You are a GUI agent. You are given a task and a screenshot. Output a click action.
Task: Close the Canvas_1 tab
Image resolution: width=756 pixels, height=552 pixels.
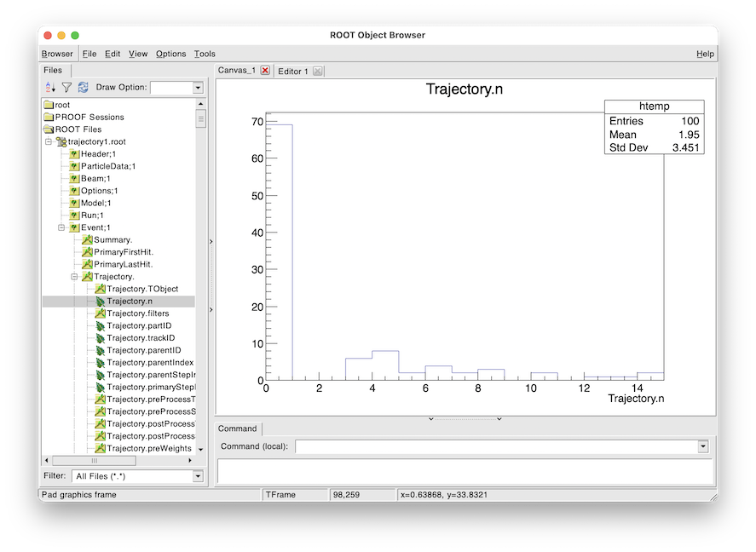pos(265,71)
